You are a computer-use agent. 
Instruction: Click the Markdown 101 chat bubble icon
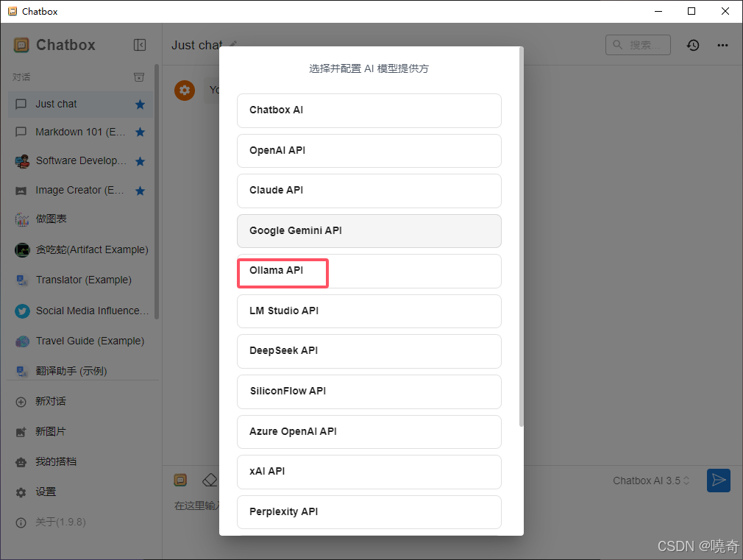point(21,132)
